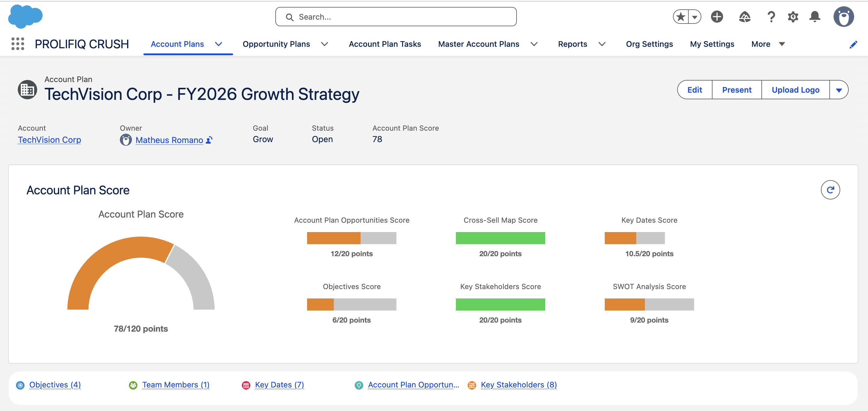Click the Key Stakeholders Score green bar

click(500, 304)
